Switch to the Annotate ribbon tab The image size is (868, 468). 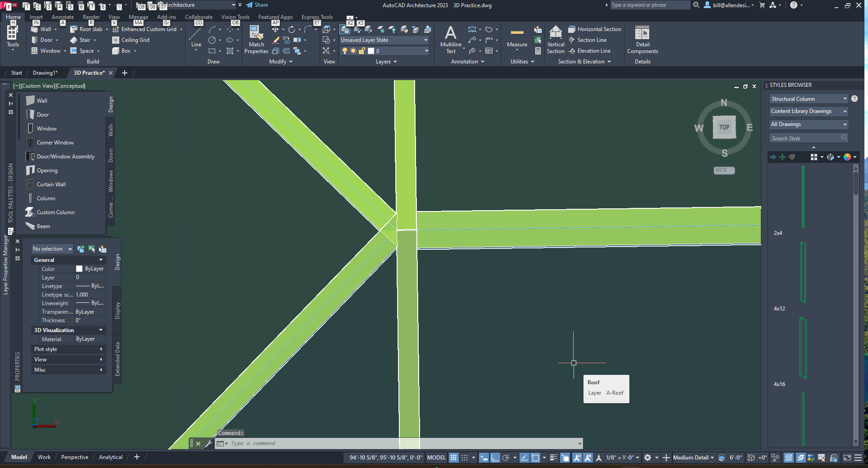(63, 17)
